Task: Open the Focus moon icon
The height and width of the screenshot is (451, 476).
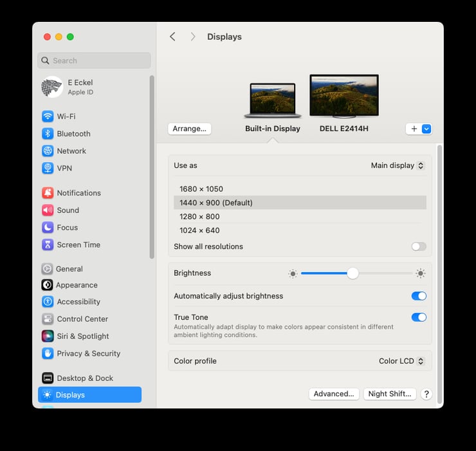Action: (x=48, y=228)
